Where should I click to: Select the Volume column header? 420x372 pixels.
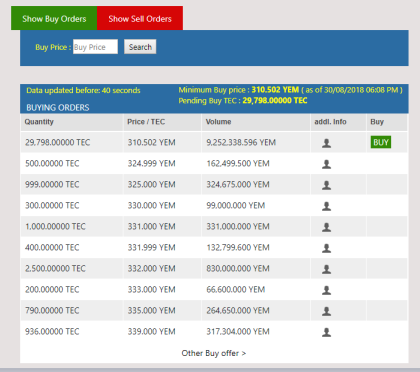(256, 122)
